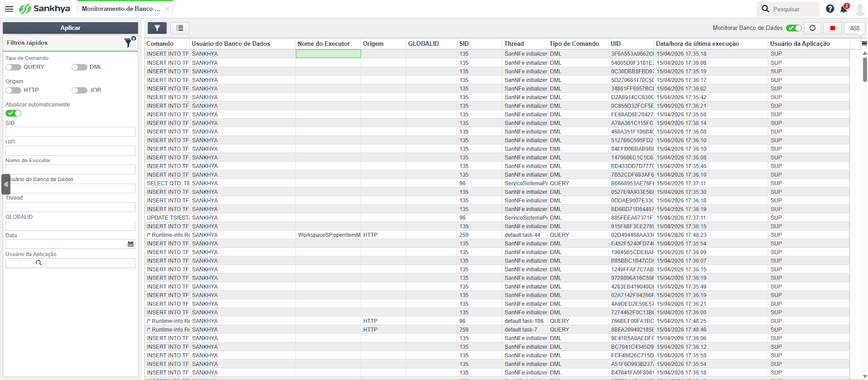Toggle the QUERY command type filter
The width and height of the screenshot is (868, 380).
pyautogui.click(x=13, y=67)
